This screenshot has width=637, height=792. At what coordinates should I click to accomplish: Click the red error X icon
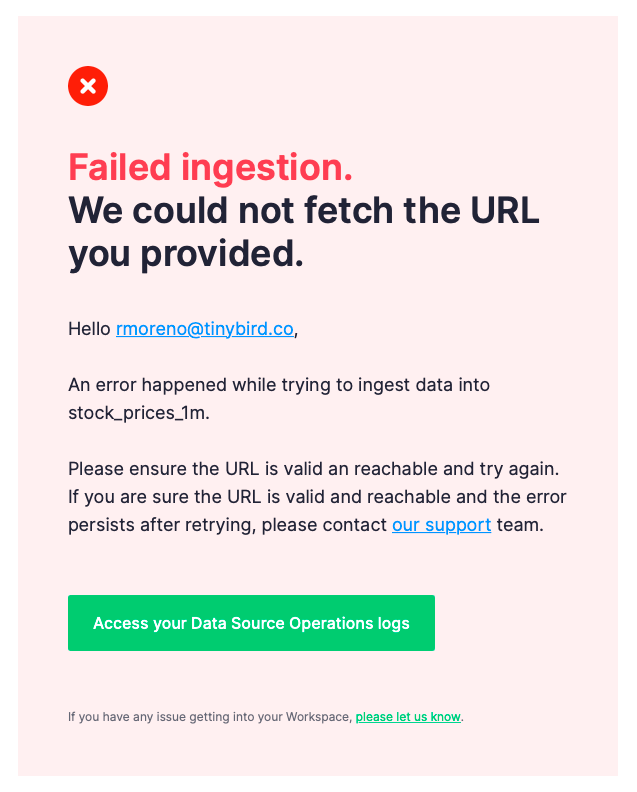[x=88, y=86]
